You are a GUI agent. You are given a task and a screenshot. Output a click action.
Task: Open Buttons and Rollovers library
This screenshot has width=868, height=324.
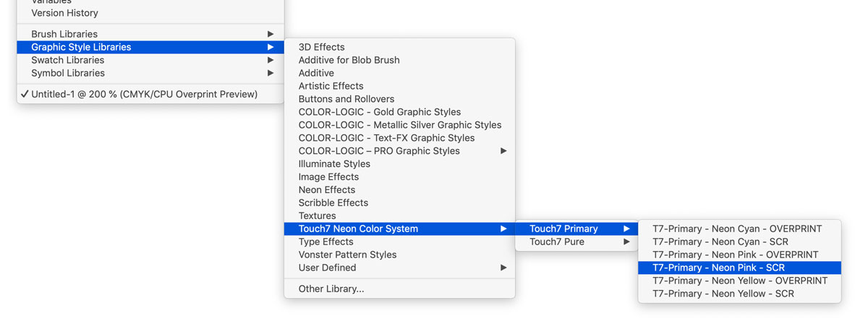(x=399, y=99)
